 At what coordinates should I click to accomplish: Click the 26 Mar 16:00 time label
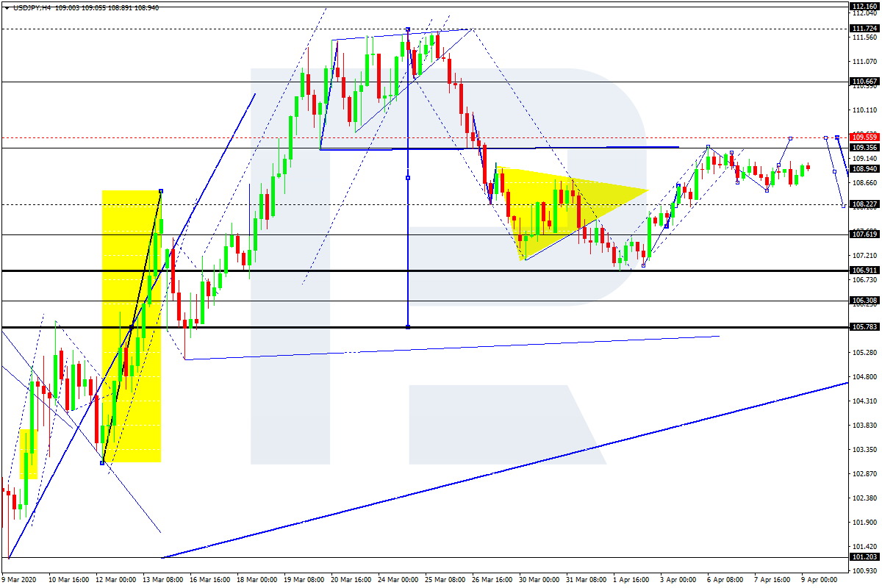click(492, 580)
